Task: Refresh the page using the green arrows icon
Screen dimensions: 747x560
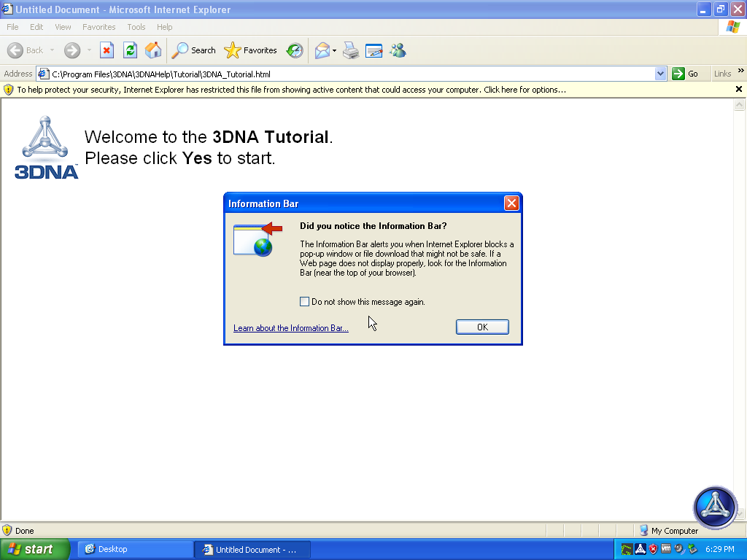Action: [x=130, y=50]
